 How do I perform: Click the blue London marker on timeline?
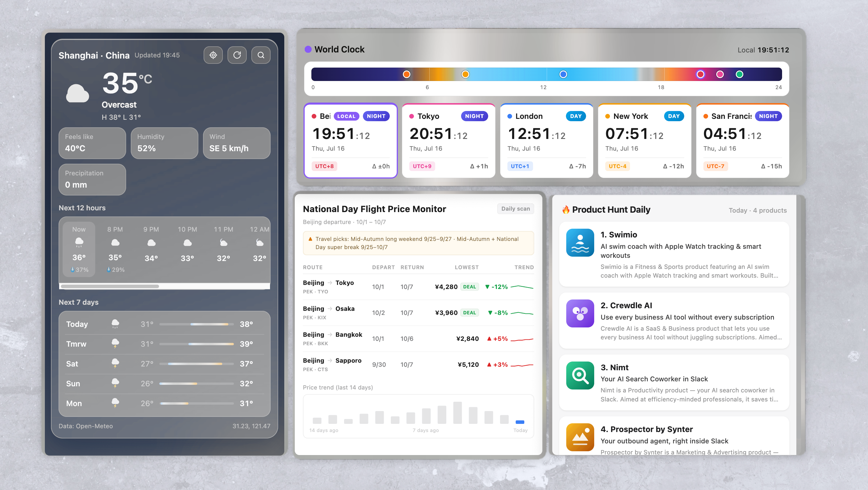[x=563, y=74]
